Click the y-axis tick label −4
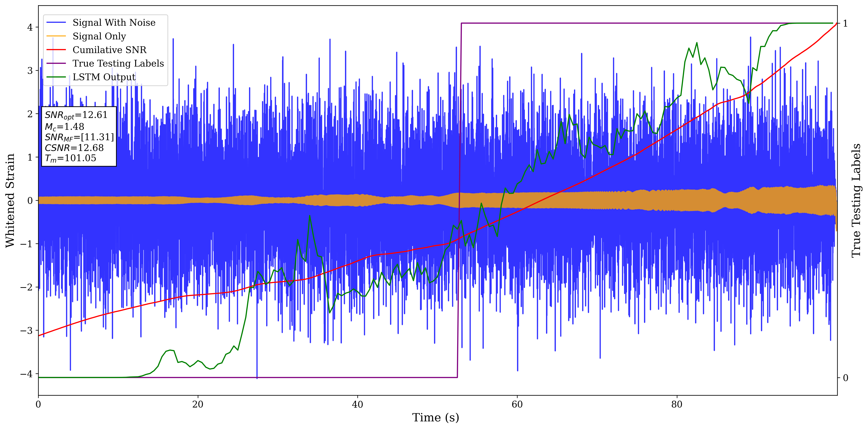The image size is (868, 429). click(x=26, y=374)
